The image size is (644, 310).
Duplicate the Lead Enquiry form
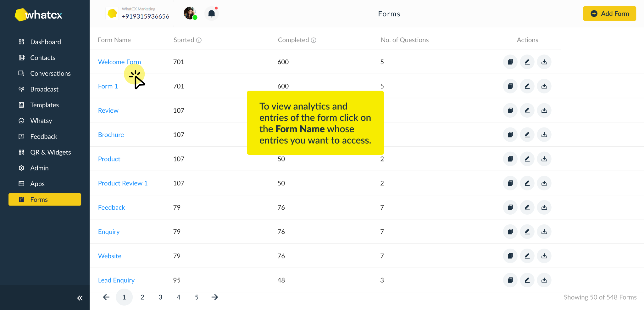point(510,280)
